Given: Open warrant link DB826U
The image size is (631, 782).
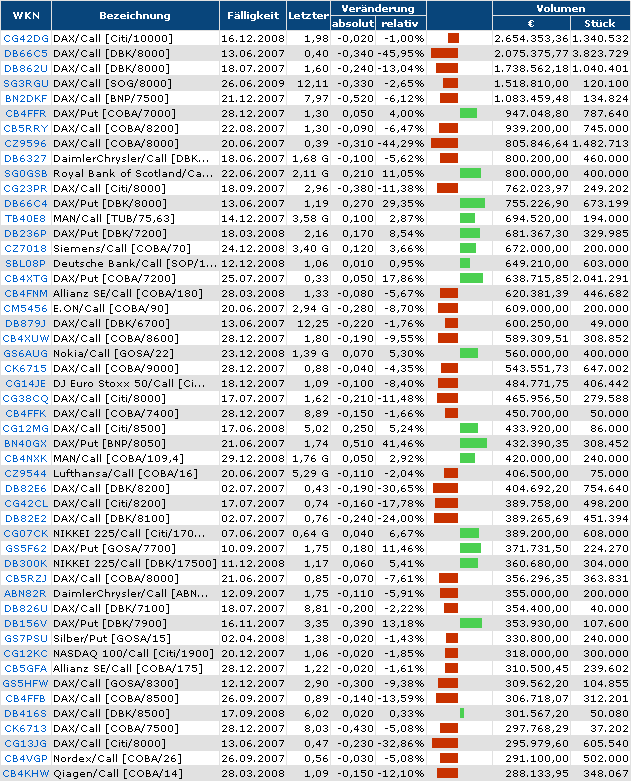Looking at the screenshot, I should tap(26, 608).
